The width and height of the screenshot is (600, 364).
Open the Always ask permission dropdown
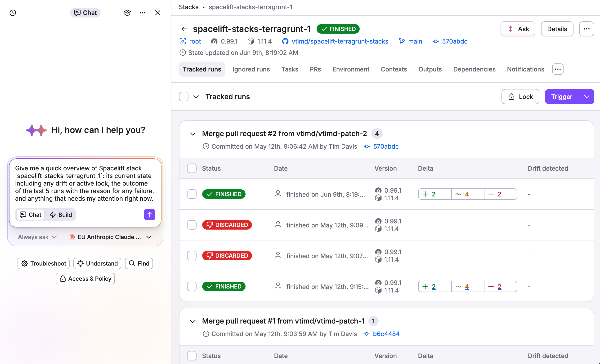(37, 237)
